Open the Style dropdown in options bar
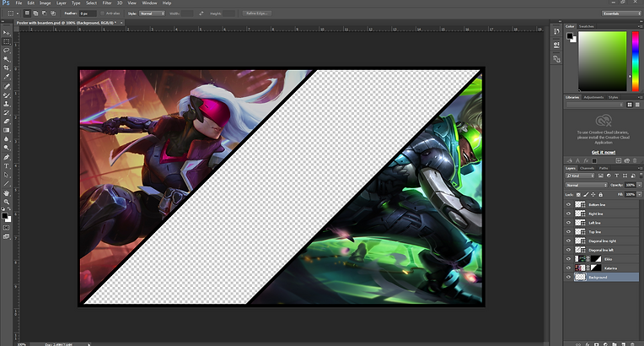644x346 pixels. (152, 14)
